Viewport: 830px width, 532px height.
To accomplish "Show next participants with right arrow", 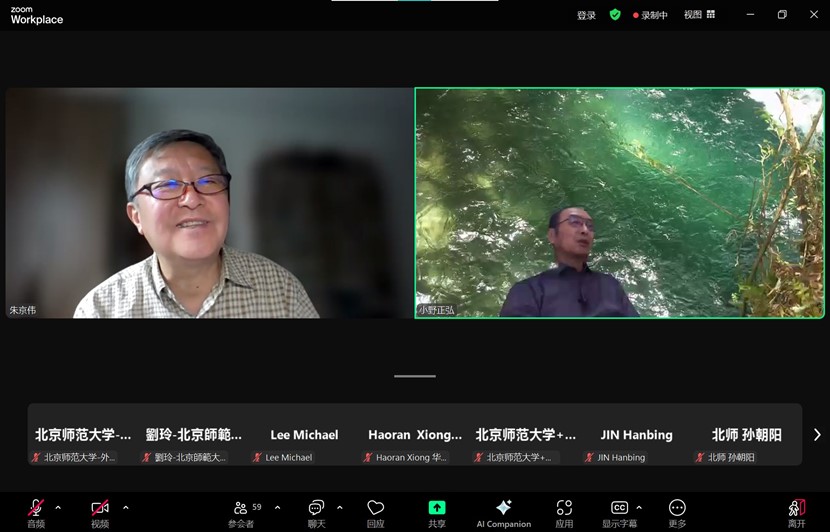I will pyautogui.click(x=817, y=435).
